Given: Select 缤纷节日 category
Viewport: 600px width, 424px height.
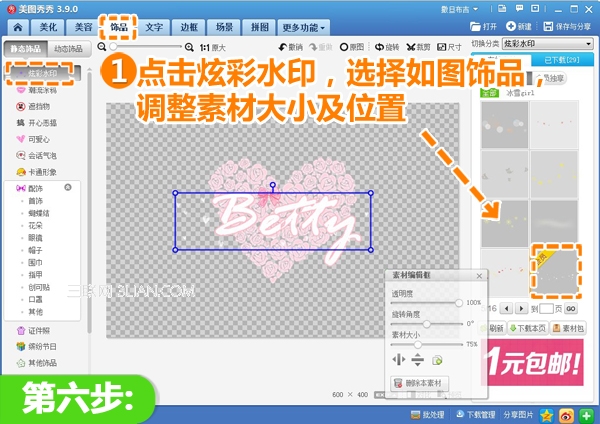Looking at the screenshot, I should coord(37,347).
